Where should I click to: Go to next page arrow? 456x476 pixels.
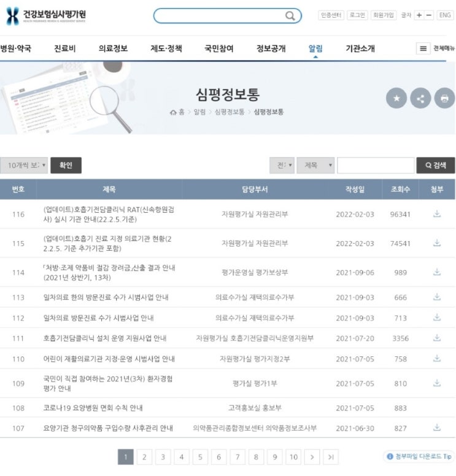312,456
